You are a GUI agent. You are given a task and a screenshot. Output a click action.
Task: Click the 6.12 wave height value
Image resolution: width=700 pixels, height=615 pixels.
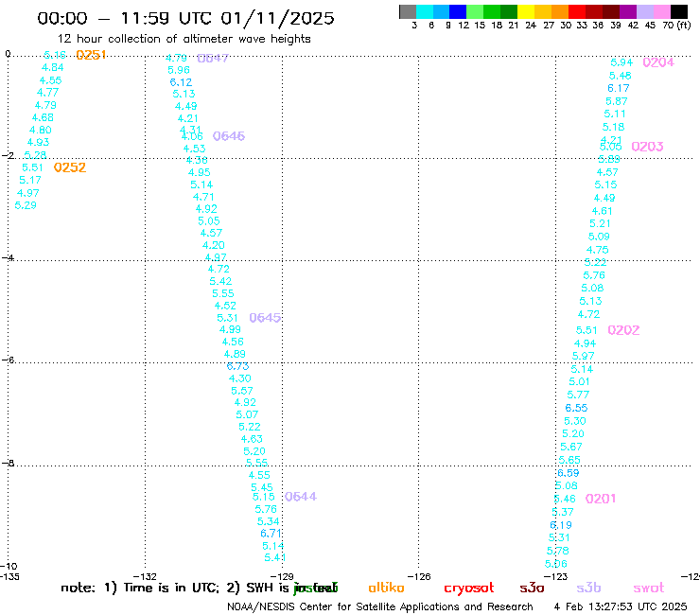181,82
